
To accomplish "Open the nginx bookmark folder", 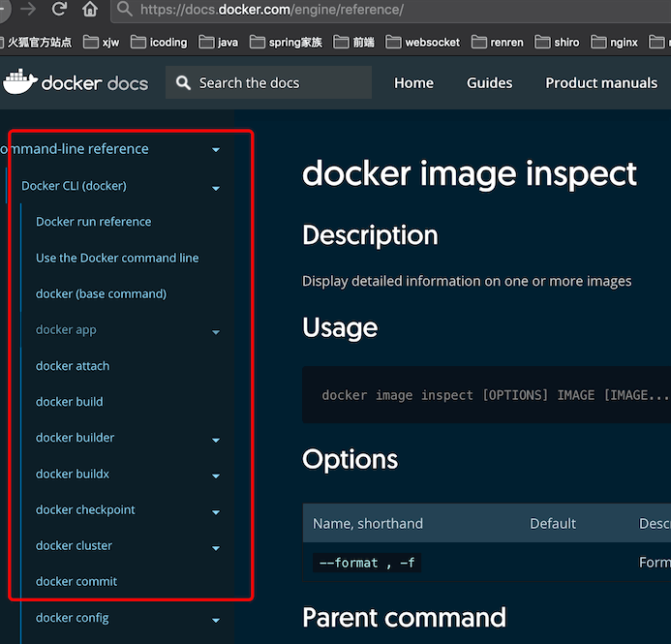I will tap(614, 42).
